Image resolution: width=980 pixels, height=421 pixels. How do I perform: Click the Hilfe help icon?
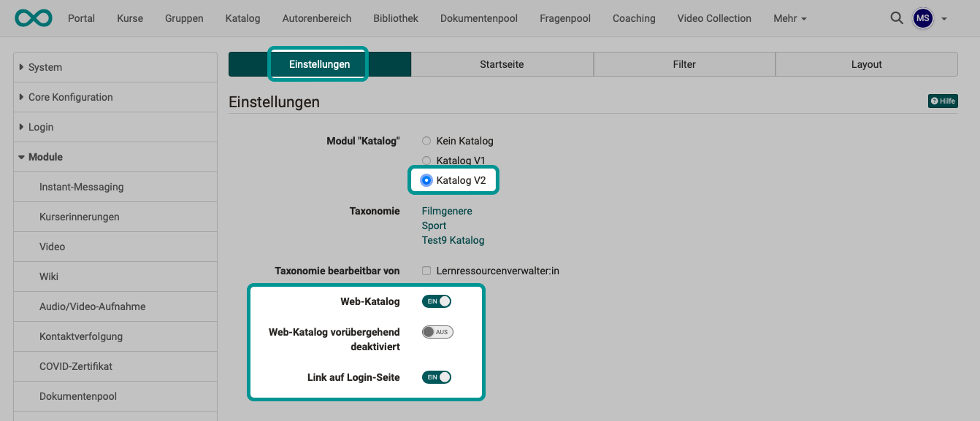pyautogui.click(x=942, y=101)
